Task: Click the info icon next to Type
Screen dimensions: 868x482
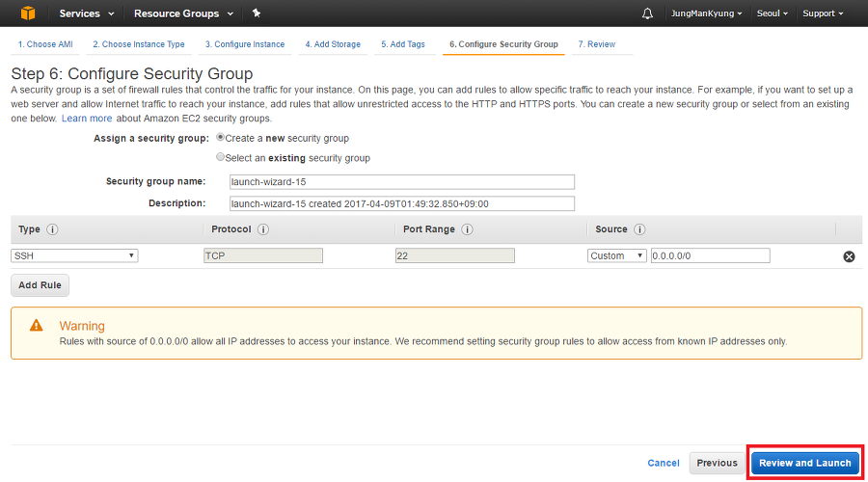Action: point(52,229)
